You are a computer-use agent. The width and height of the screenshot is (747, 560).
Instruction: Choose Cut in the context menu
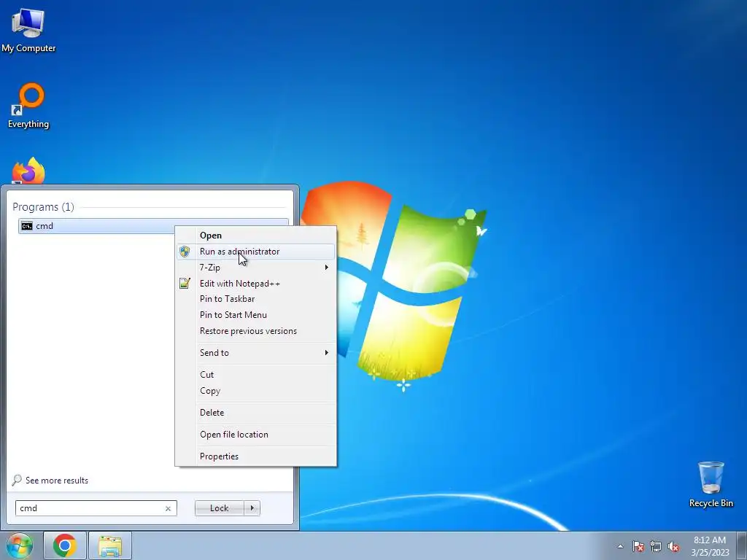tap(256, 375)
